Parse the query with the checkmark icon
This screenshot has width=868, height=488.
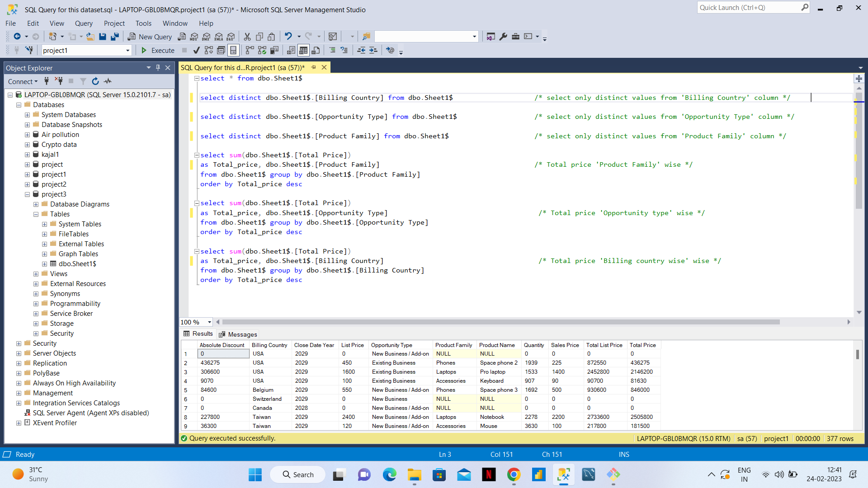196,50
